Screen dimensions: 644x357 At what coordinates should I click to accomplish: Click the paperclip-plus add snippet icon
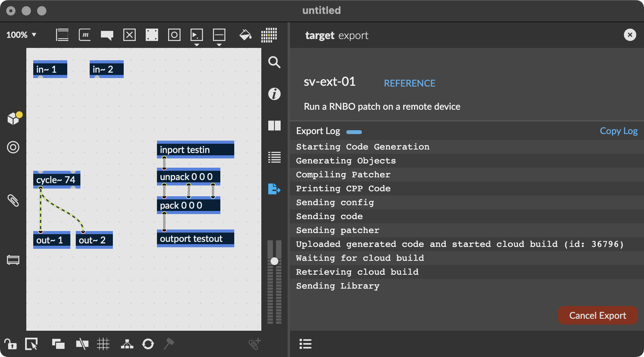pyautogui.click(x=255, y=343)
